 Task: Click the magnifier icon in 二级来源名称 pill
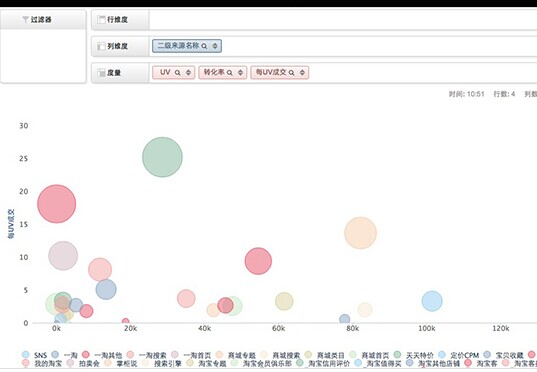coord(204,46)
